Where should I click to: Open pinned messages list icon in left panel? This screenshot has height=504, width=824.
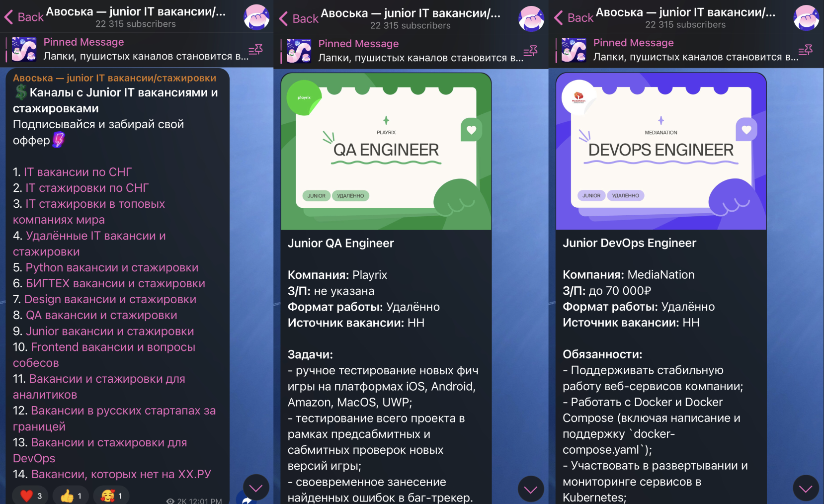(x=255, y=49)
